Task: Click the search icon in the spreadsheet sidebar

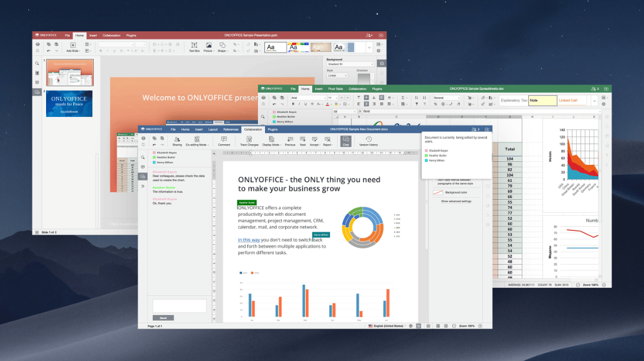Action: coord(263,117)
